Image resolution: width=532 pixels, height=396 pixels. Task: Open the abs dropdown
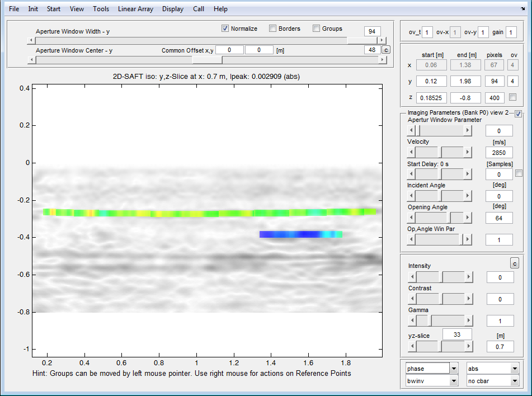pyautogui.click(x=515, y=368)
